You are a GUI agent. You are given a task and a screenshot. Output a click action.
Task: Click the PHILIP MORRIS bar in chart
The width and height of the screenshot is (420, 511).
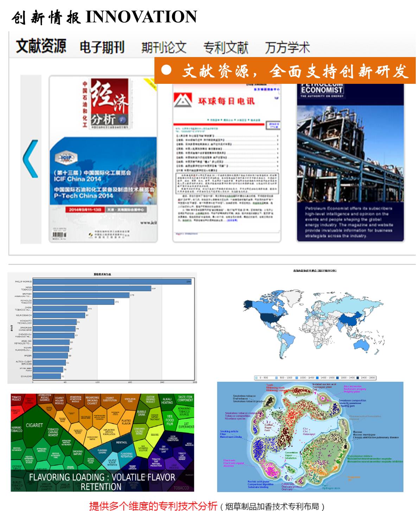point(112,282)
